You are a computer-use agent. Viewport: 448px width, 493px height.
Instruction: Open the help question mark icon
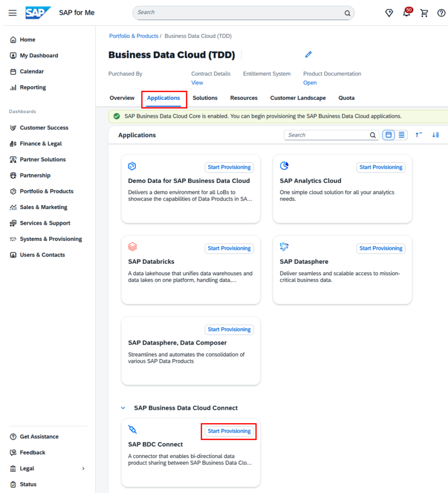[x=441, y=13]
